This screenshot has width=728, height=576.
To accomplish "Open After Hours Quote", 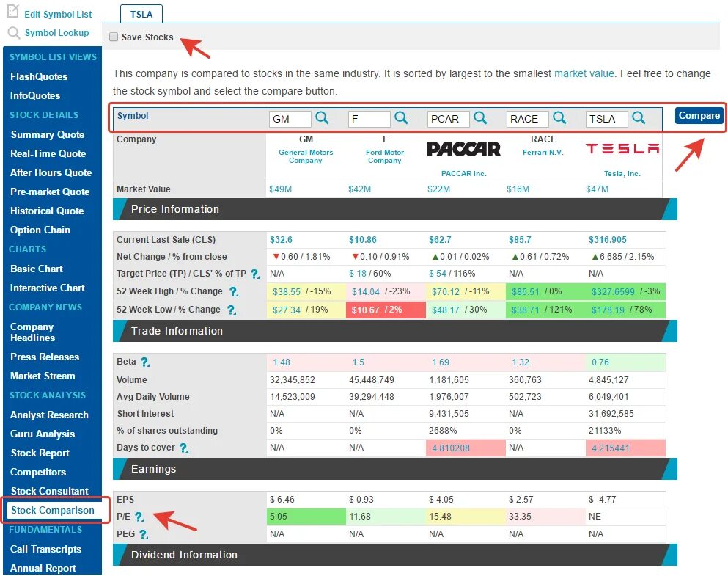I will [51, 173].
